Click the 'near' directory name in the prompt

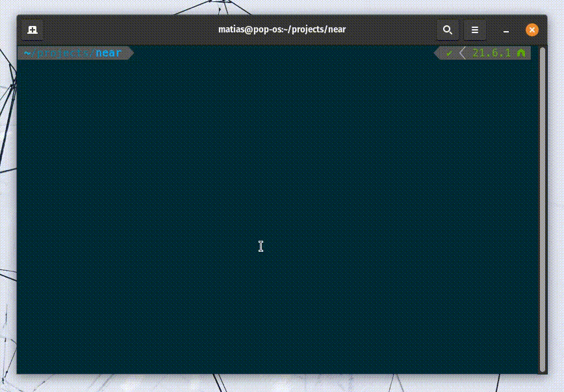click(x=109, y=53)
